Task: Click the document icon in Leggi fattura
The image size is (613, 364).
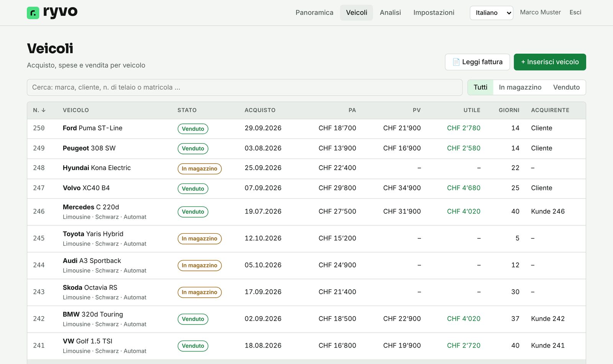Action: click(x=456, y=62)
